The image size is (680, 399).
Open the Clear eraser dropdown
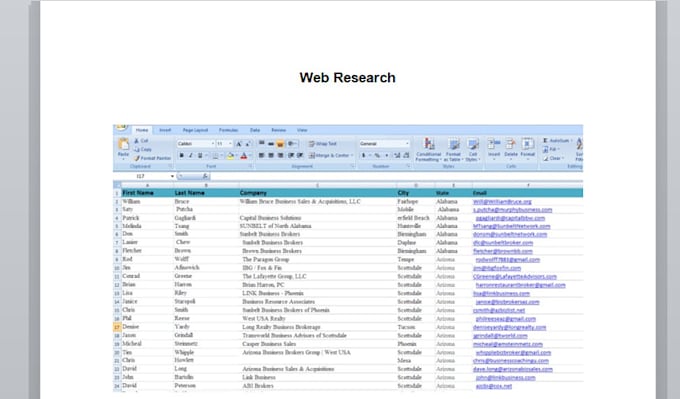552,158
